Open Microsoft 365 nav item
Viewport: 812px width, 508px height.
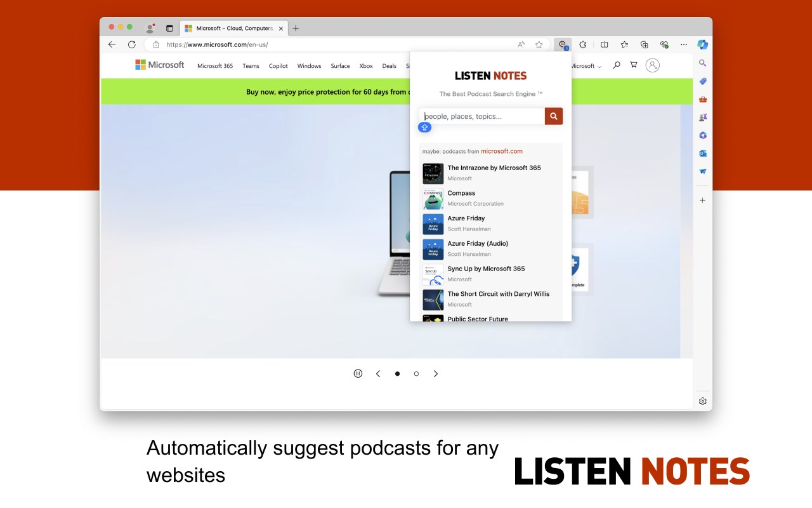click(215, 66)
